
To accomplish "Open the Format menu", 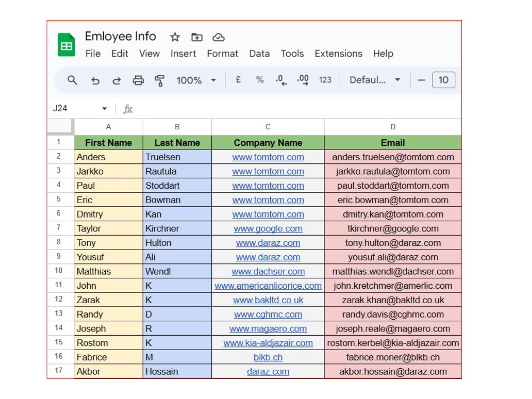I will point(222,54).
